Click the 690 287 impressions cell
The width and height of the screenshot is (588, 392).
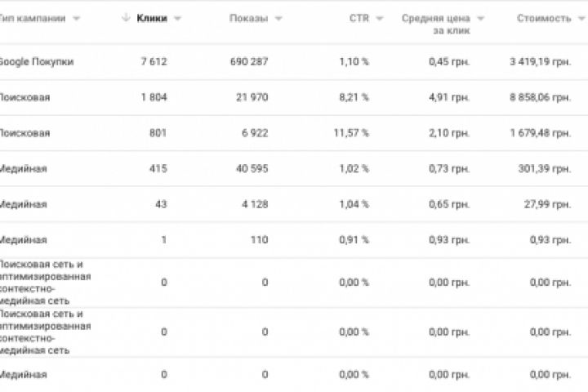coord(246,62)
